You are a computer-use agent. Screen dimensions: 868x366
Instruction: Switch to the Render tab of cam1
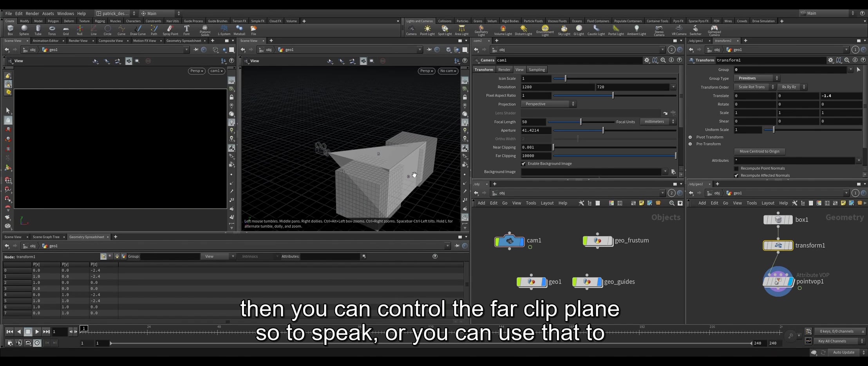(504, 69)
